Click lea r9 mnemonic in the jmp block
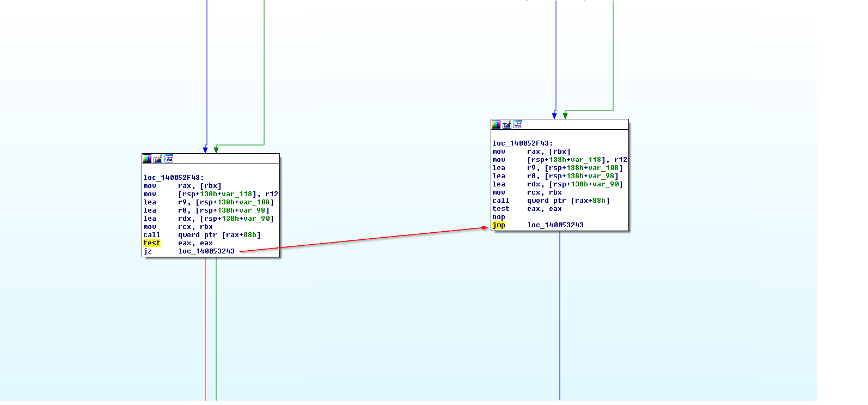The width and height of the screenshot is (868, 405). coord(499,168)
